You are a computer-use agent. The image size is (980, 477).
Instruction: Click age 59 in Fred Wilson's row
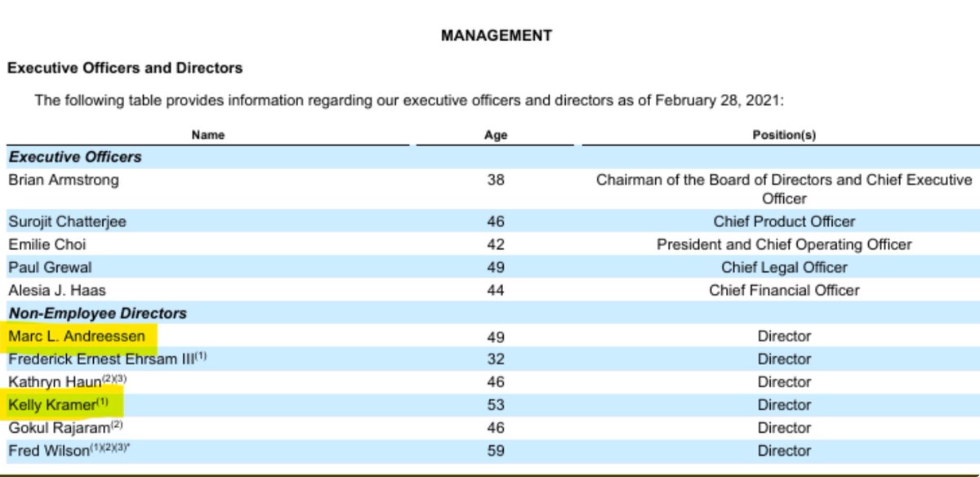click(496, 450)
